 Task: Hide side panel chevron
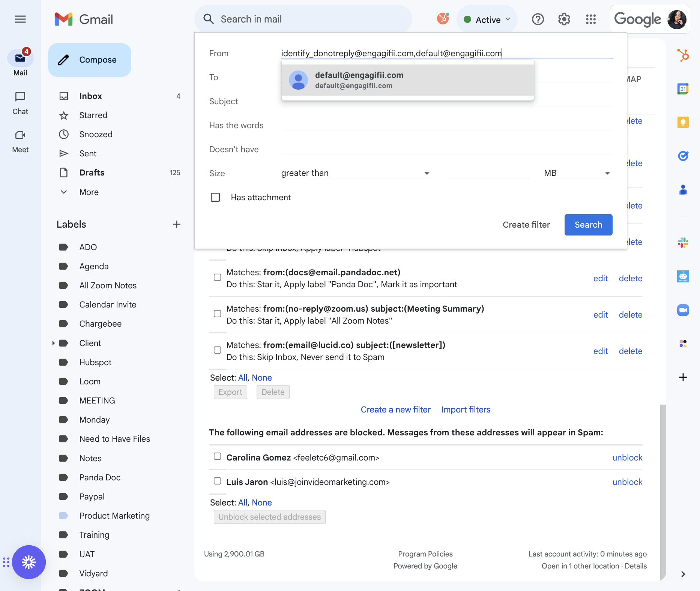pos(683,574)
